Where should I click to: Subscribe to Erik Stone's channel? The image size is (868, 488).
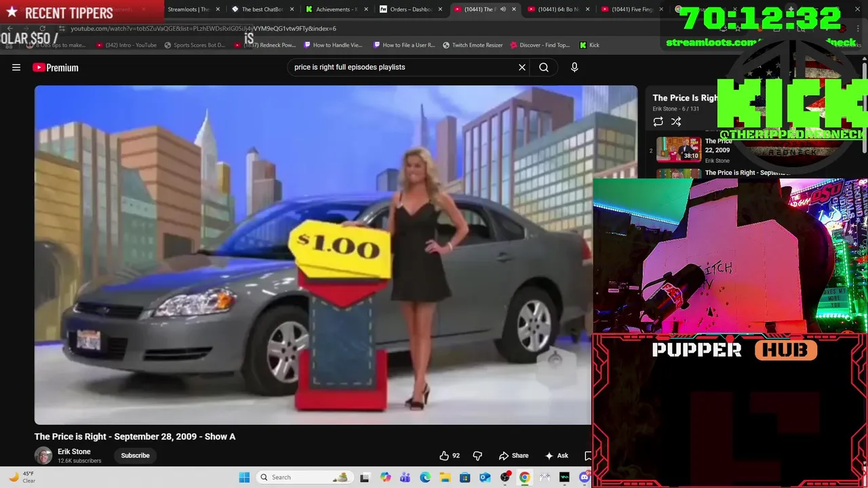point(135,455)
